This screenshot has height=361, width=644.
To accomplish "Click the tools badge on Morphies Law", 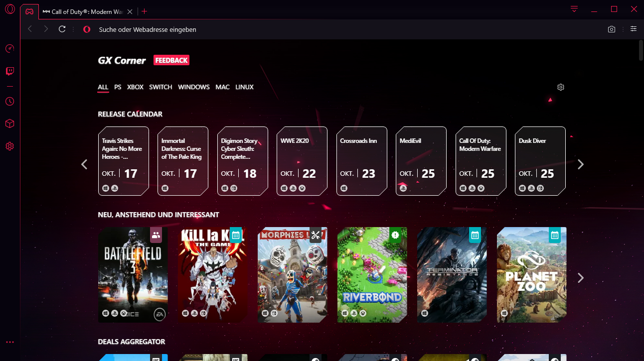I will [x=316, y=235].
